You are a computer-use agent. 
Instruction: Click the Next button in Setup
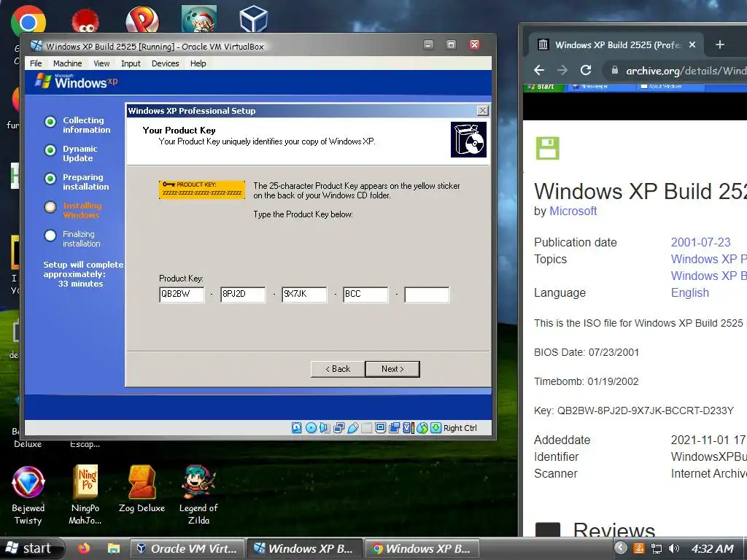[392, 369]
